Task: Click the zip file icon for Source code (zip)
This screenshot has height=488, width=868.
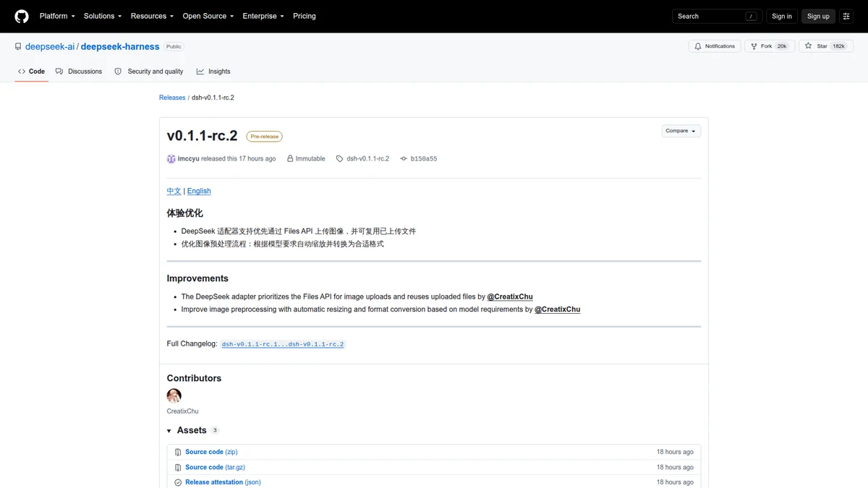Action: point(178,452)
